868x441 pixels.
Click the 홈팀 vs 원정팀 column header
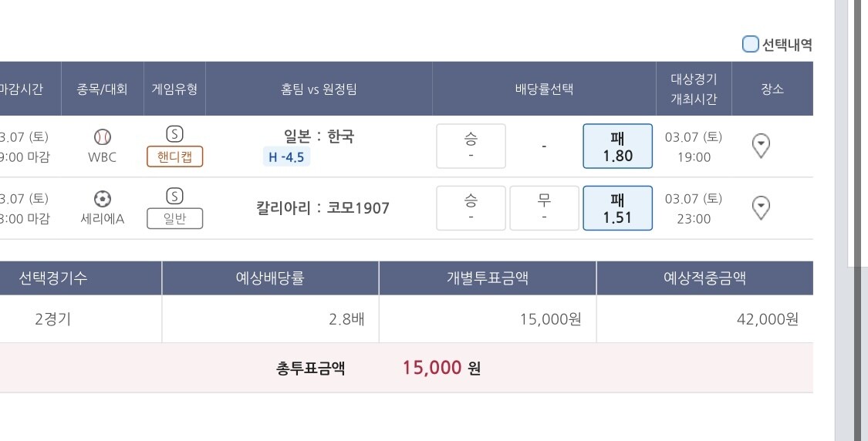point(319,89)
